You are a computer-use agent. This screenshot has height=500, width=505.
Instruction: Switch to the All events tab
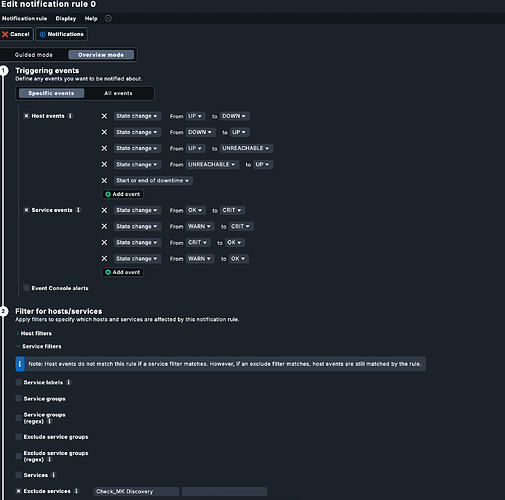click(118, 93)
